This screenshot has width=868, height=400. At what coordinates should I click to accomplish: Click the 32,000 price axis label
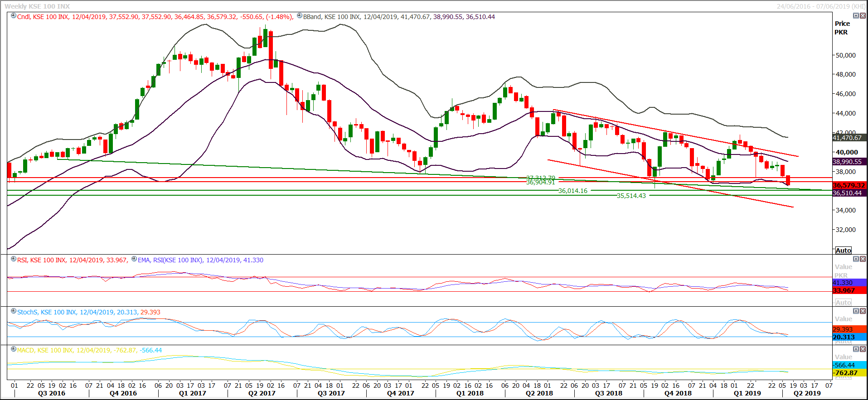pyautogui.click(x=845, y=230)
